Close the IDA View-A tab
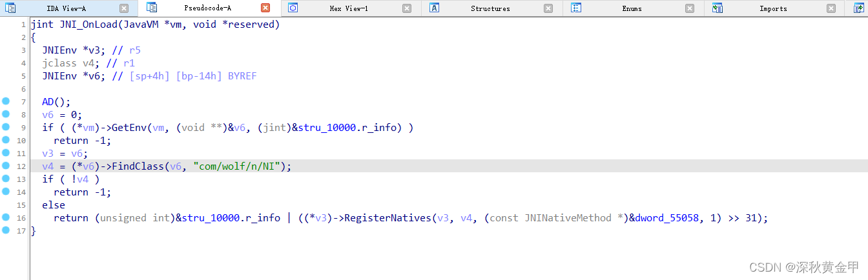Image resolution: width=868 pixels, height=280 pixels. point(124,8)
